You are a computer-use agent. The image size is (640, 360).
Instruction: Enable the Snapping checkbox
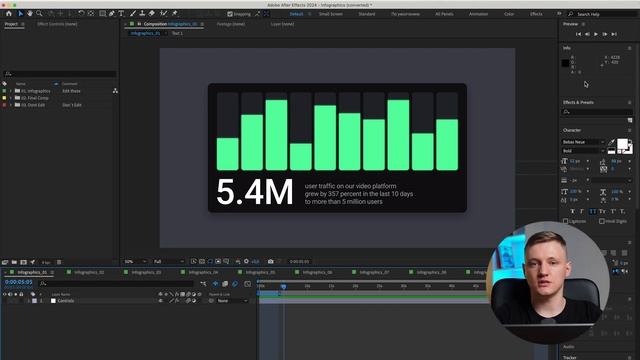(x=230, y=14)
